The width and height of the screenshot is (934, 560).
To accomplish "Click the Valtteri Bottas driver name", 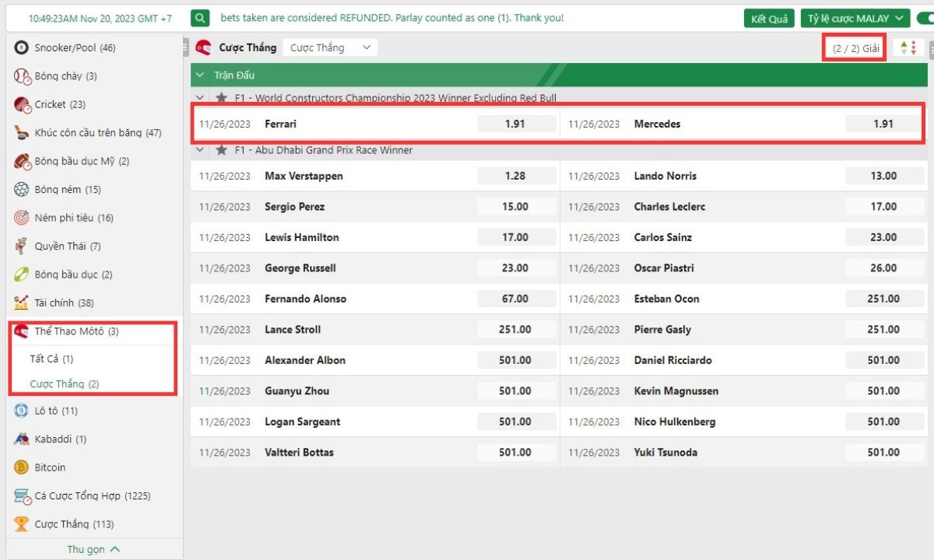I will point(299,453).
